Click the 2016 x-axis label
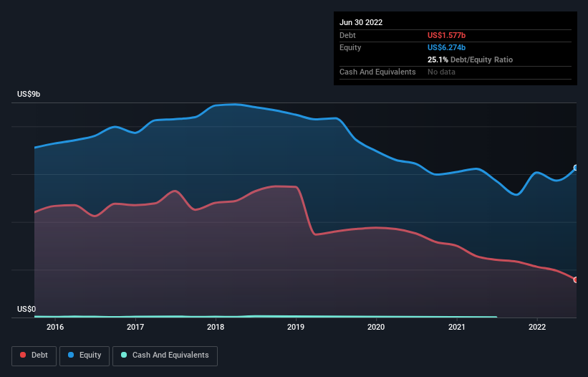Viewport: 588px width, 377px height. [x=55, y=327]
